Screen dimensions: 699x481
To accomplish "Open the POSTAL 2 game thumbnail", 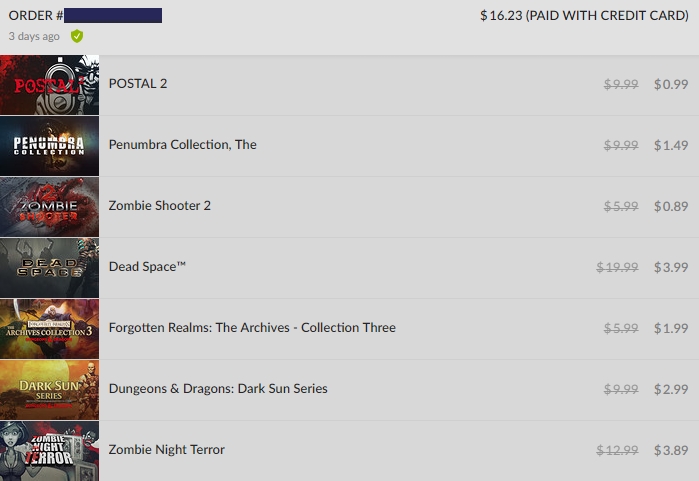I will tap(49, 85).
